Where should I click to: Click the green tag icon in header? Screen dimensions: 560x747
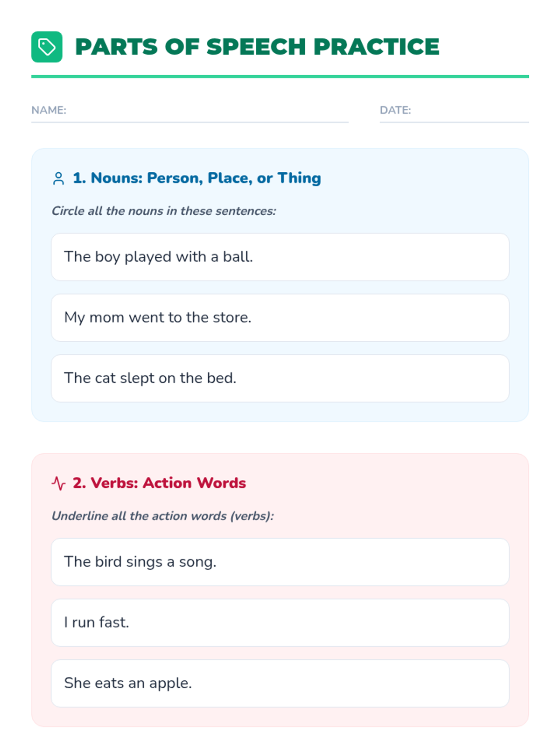(47, 47)
